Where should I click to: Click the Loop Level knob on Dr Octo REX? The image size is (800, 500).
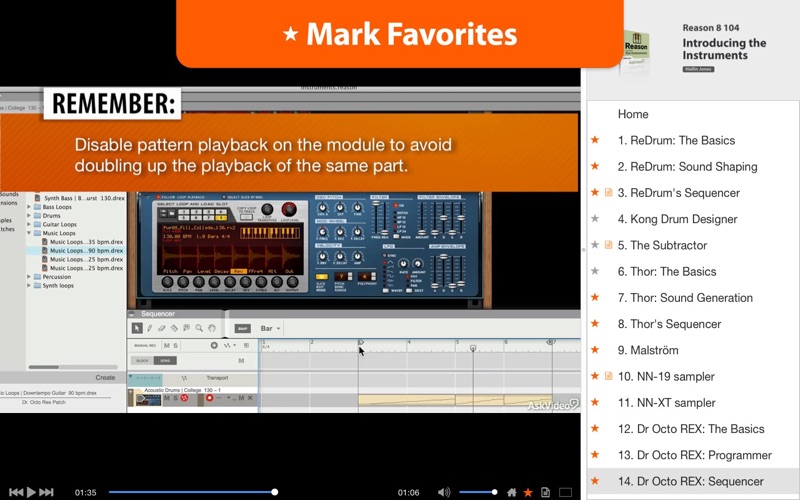click(x=289, y=209)
